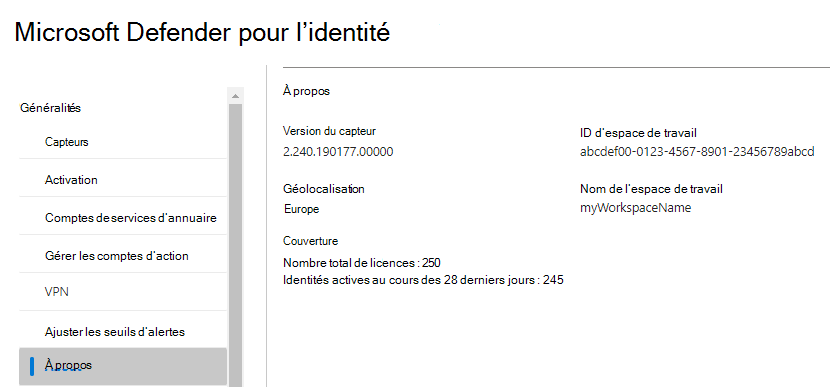
Task: Click the sensor version value 2.240.190177.00000
Action: coord(338,152)
